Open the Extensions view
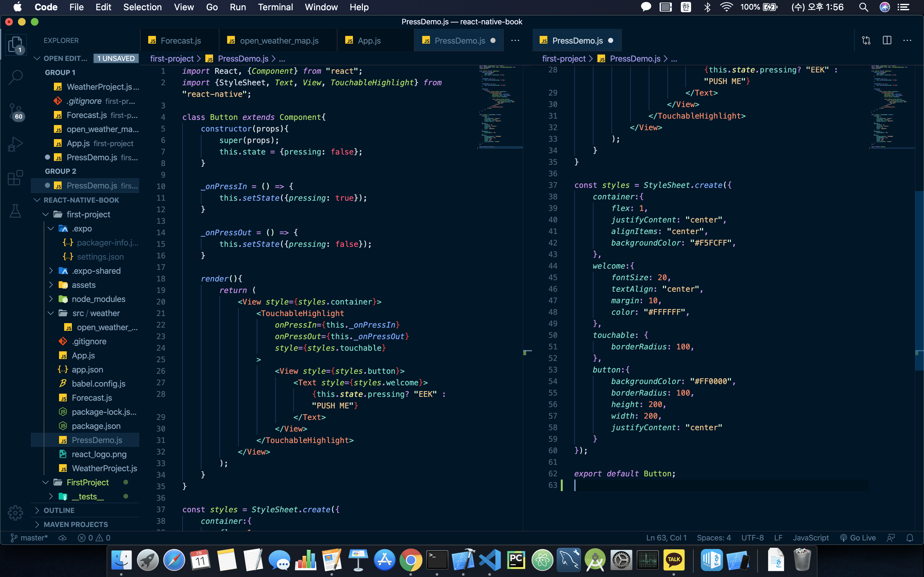 click(x=15, y=178)
